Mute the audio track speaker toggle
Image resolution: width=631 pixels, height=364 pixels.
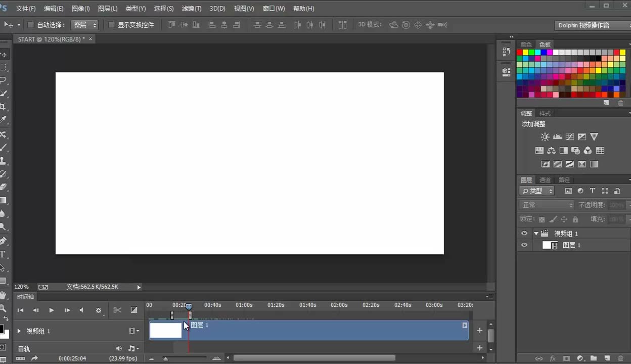pyautogui.click(x=119, y=348)
